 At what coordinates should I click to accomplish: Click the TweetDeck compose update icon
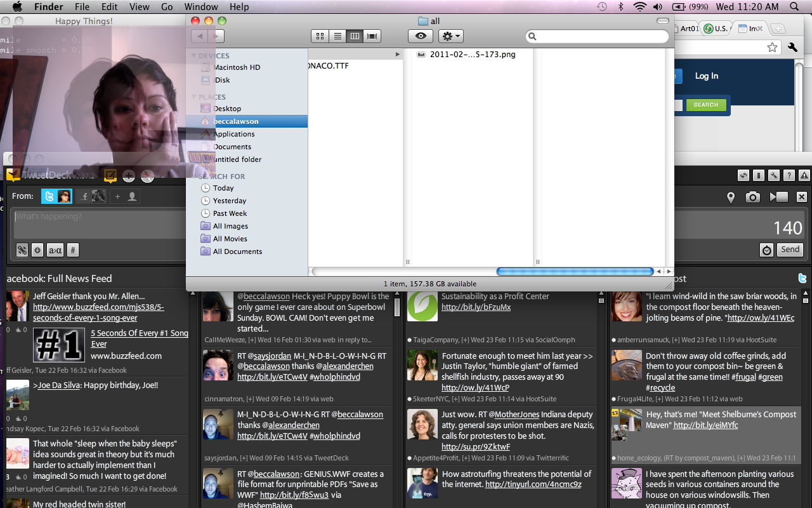click(110, 176)
